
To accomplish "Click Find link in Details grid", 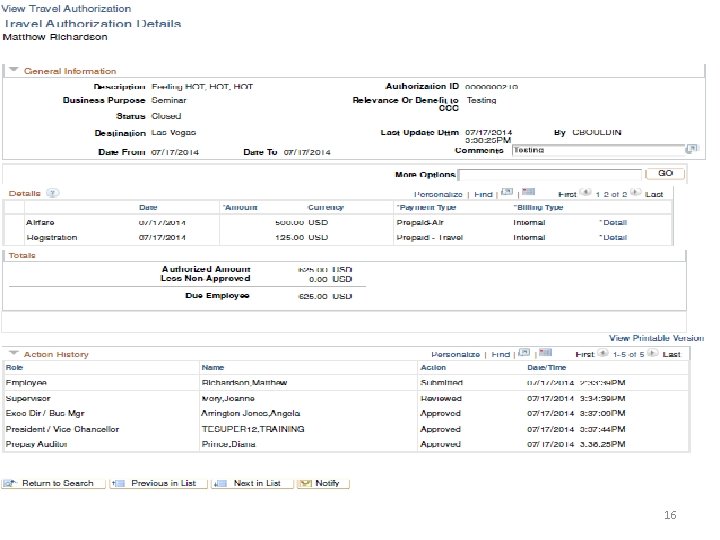I will [x=483, y=194].
